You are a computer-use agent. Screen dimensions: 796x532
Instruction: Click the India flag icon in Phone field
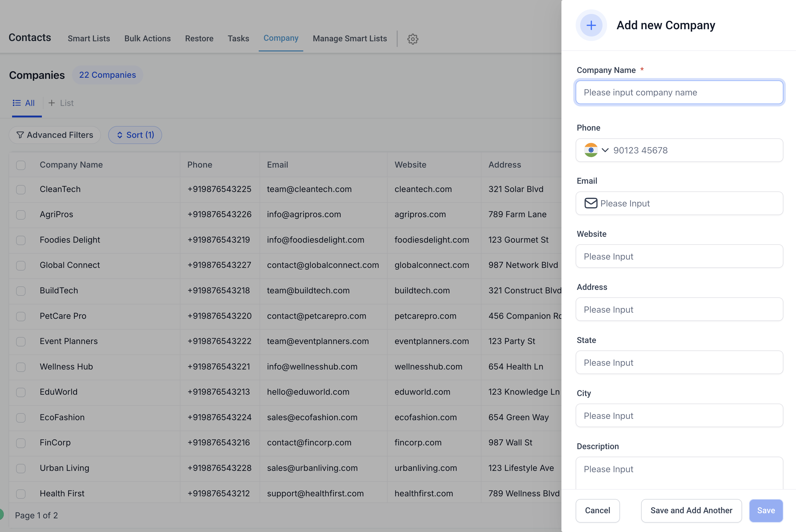[x=591, y=150]
